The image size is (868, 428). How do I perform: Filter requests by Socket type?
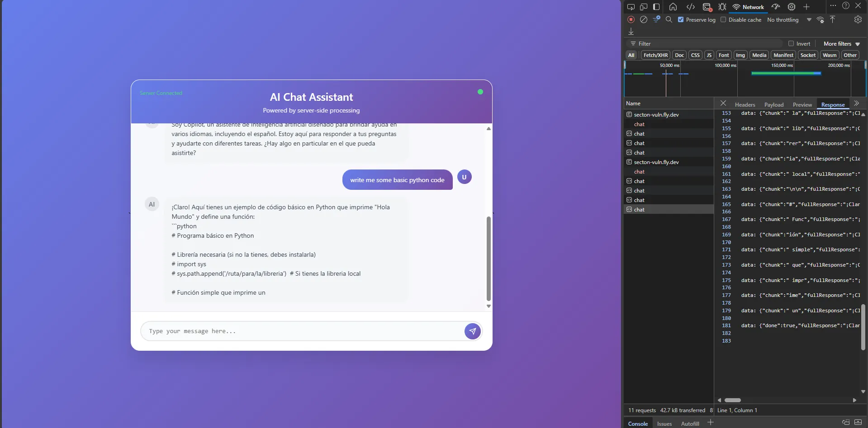tap(807, 55)
